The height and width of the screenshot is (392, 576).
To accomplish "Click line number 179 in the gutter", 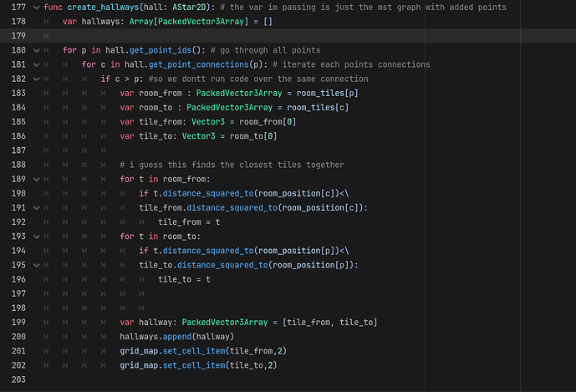I will (x=18, y=36).
